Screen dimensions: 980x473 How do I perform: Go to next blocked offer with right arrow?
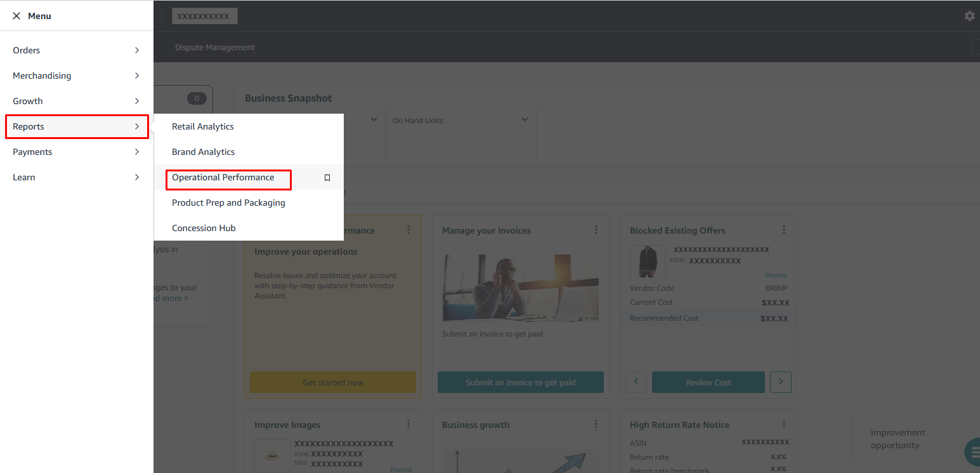point(780,382)
